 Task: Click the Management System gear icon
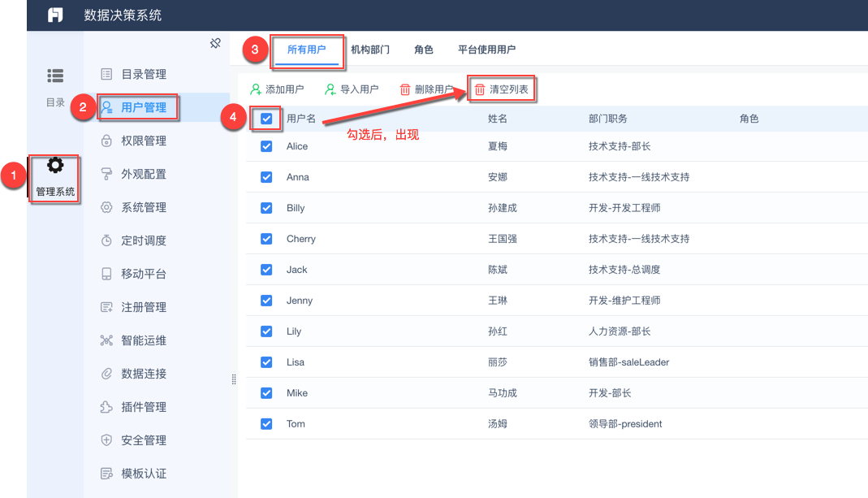pyautogui.click(x=55, y=166)
